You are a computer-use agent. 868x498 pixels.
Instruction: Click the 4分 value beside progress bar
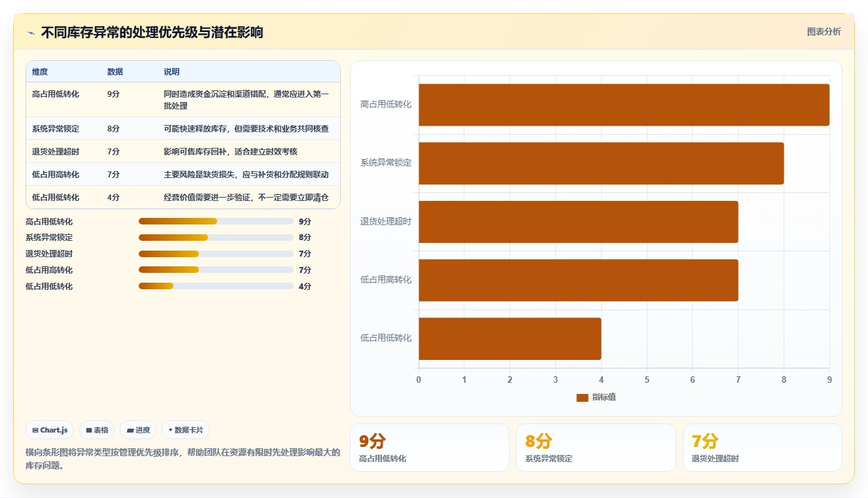305,287
